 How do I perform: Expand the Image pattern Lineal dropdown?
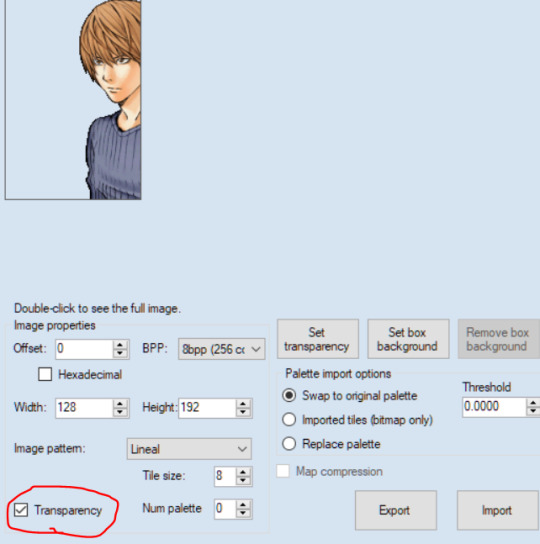[x=189, y=449]
